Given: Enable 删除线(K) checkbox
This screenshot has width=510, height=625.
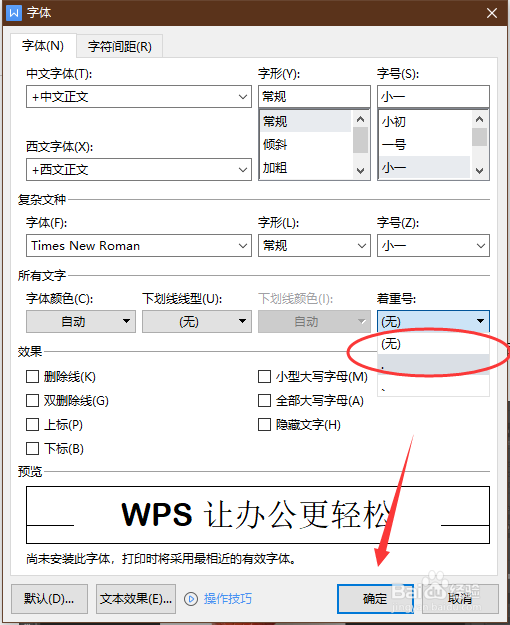Looking at the screenshot, I should pos(32,377).
